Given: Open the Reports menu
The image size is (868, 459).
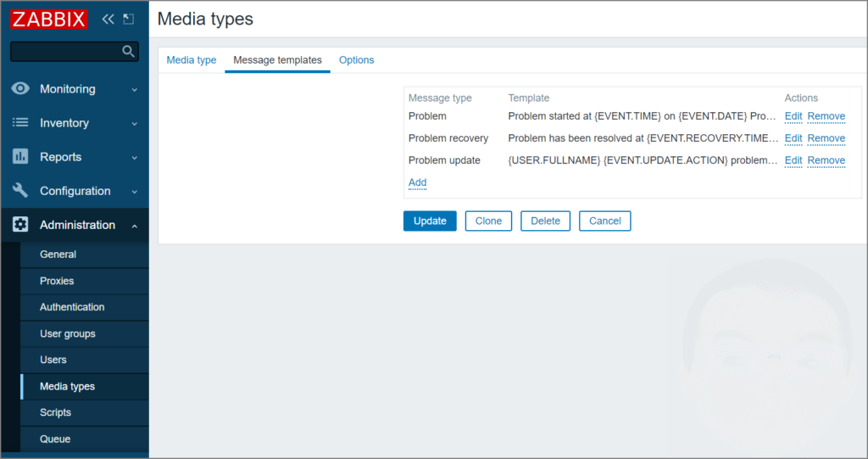Looking at the screenshot, I should 60,157.
